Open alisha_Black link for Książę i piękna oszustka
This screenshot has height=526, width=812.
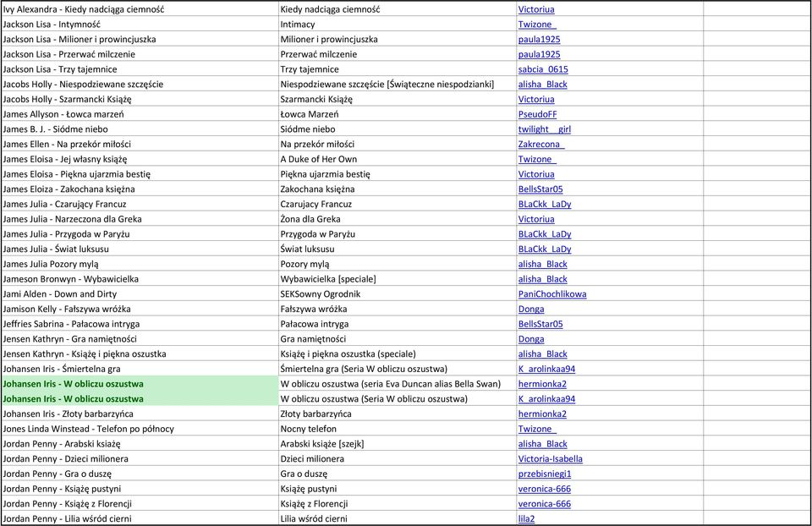[543, 354]
